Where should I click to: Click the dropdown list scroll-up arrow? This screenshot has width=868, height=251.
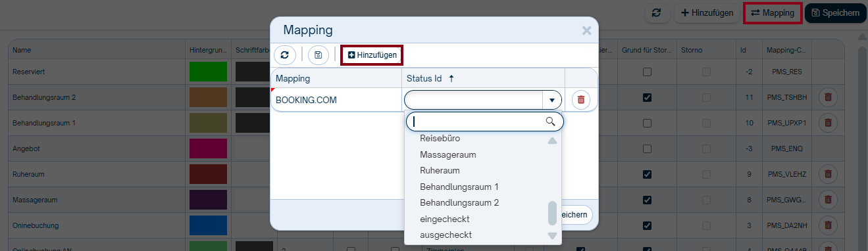click(x=552, y=141)
